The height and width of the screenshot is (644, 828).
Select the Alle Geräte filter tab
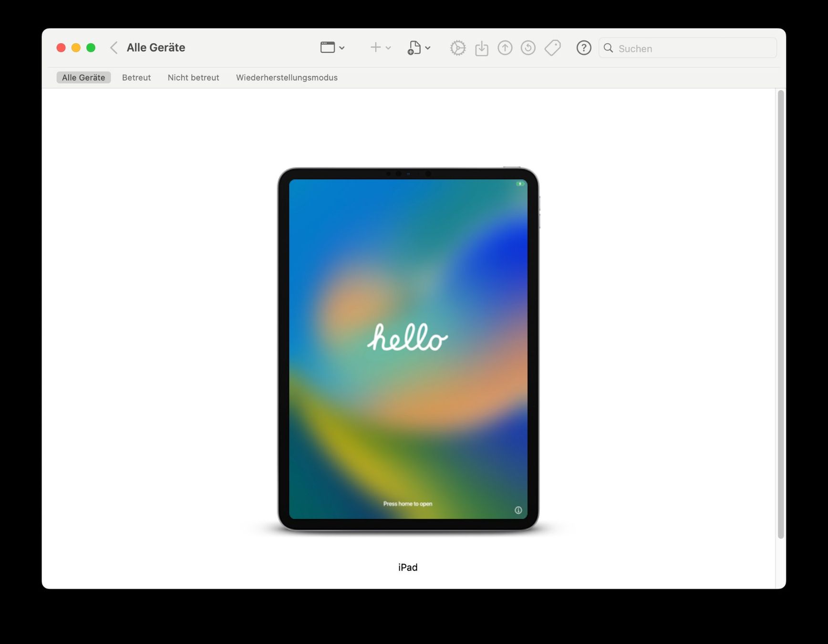tap(83, 77)
